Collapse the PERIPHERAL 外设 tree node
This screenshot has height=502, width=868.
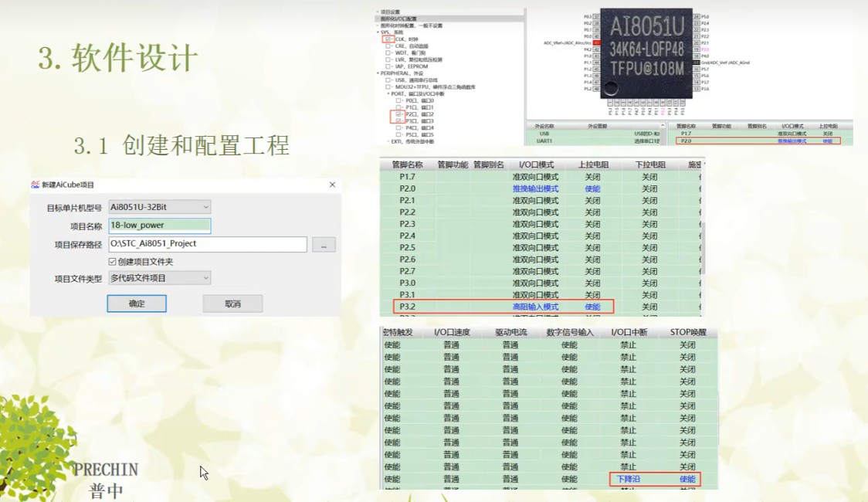(378, 73)
